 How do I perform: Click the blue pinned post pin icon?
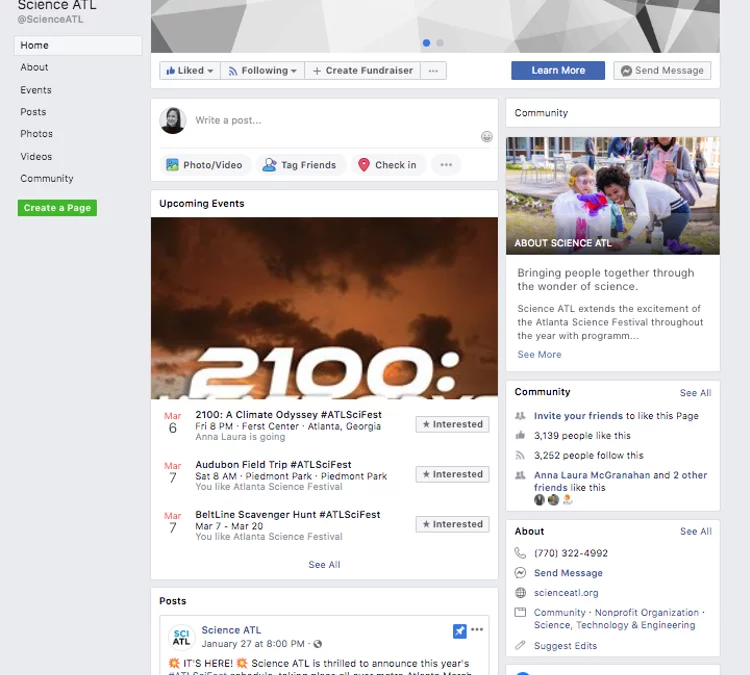click(459, 631)
